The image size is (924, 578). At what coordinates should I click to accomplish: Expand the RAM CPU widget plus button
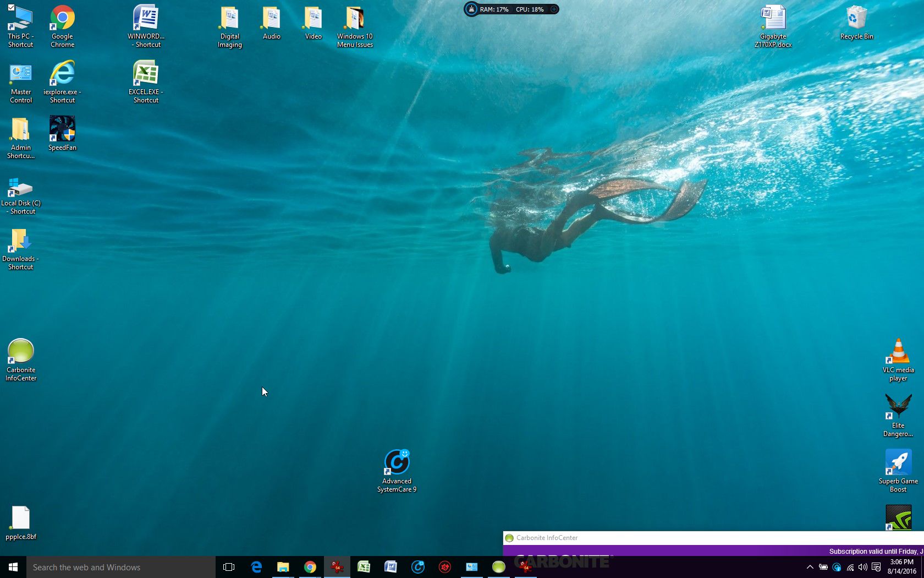(554, 9)
